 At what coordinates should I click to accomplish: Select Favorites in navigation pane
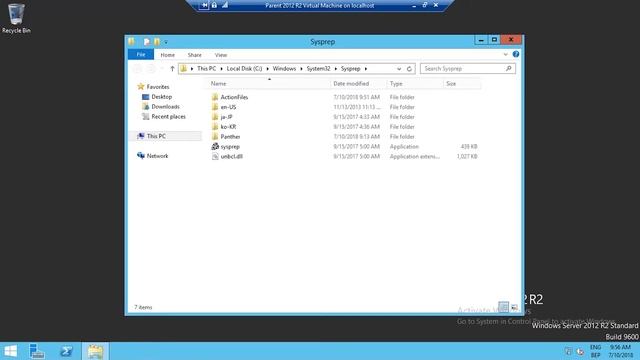pyautogui.click(x=158, y=87)
